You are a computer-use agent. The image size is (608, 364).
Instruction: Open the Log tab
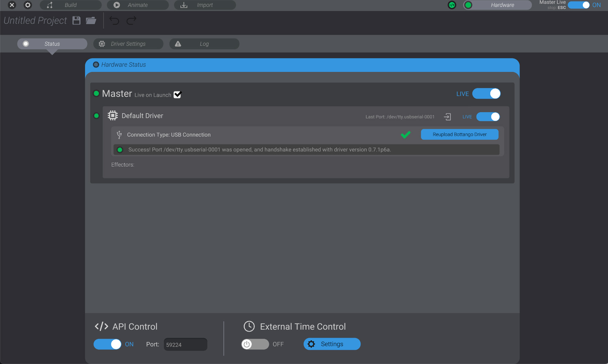tap(204, 44)
